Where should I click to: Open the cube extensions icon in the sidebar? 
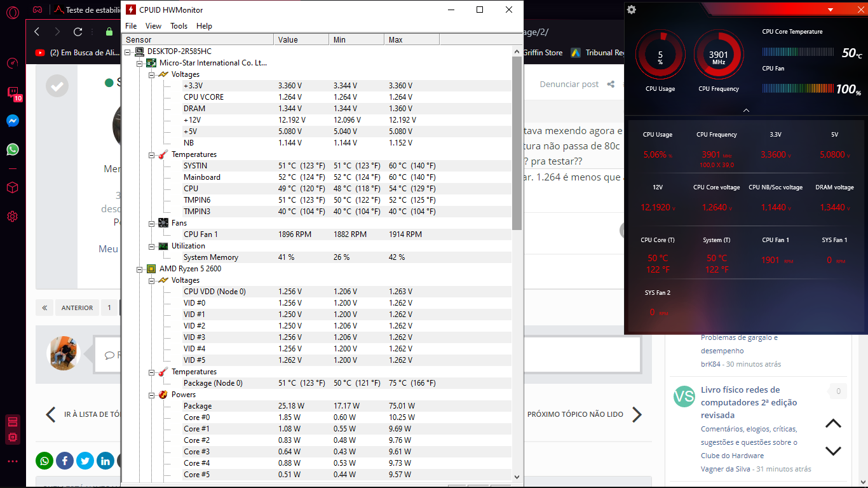pyautogui.click(x=12, y=188)
